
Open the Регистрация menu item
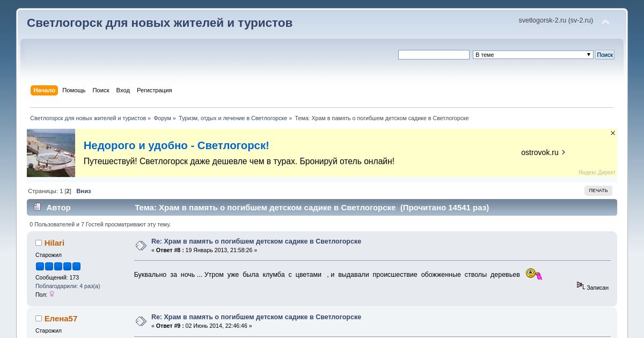coord(155,90)
